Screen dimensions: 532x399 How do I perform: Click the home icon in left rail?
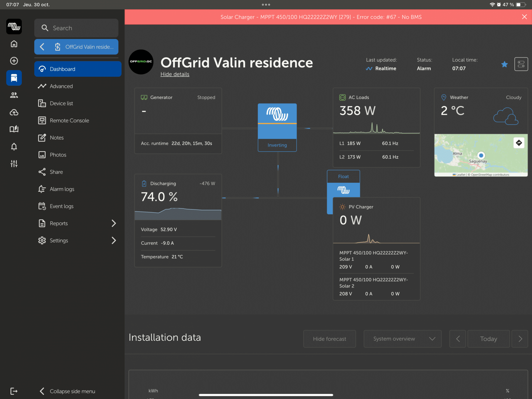tap(14, 44)
